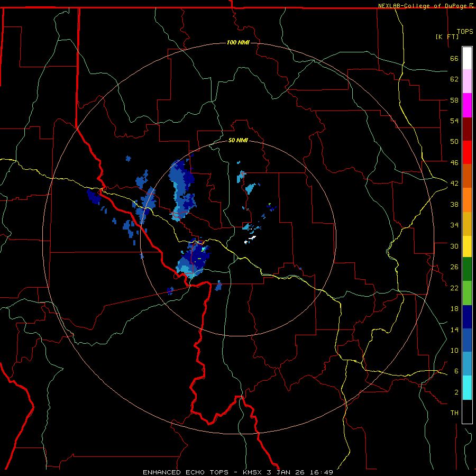The image size is (476, 476).
Task: Click the 100 NMI range ring label
Action: click(x=238, y=42)
